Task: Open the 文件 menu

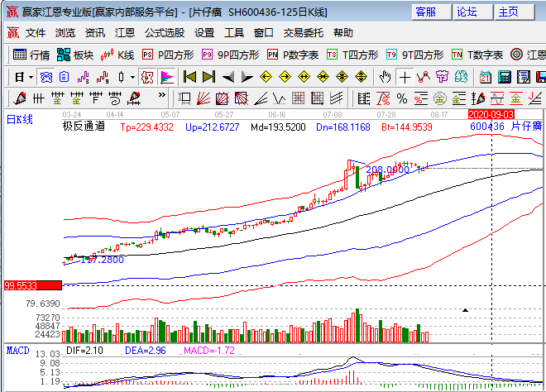Action: pos(36,33)
